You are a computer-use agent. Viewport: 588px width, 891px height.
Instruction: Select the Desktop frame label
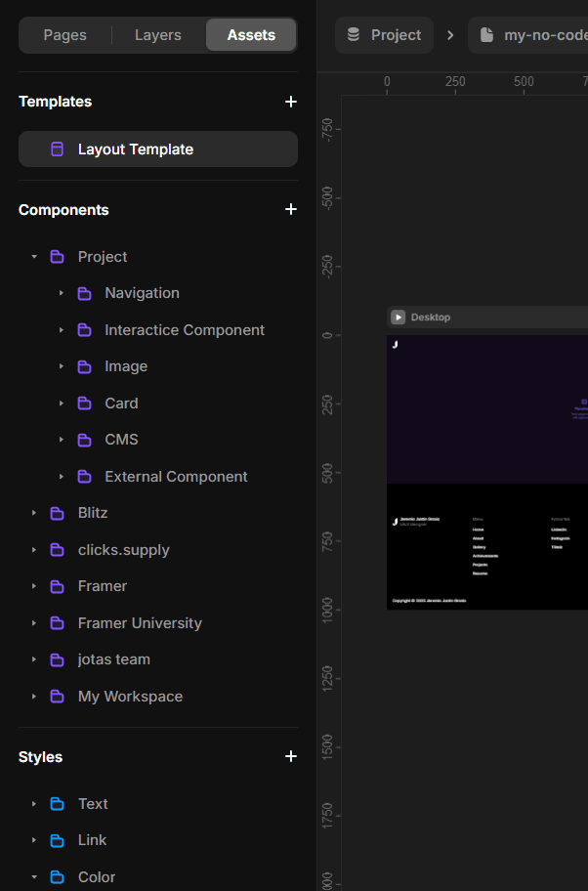pyautogui.click(x=431, y=318)
